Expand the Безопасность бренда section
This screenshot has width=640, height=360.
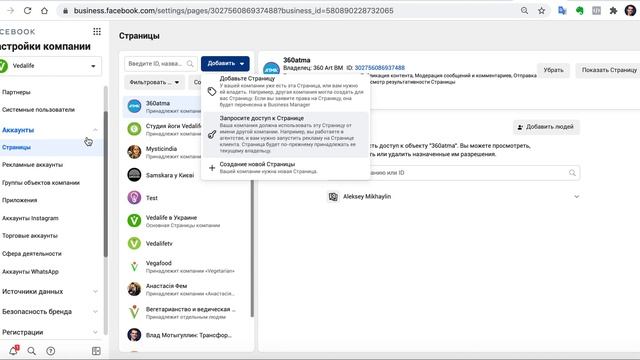(x=95, y=311)
